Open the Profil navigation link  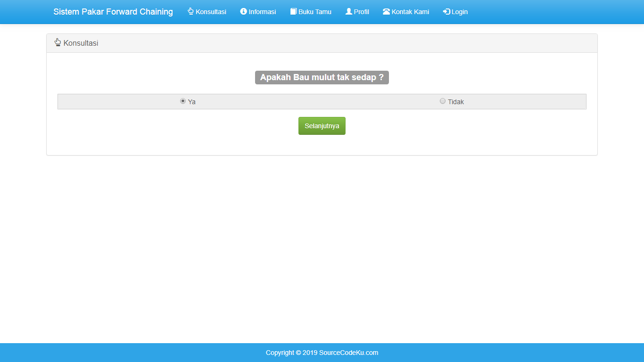pyautogui.click(x=357, y=12)
